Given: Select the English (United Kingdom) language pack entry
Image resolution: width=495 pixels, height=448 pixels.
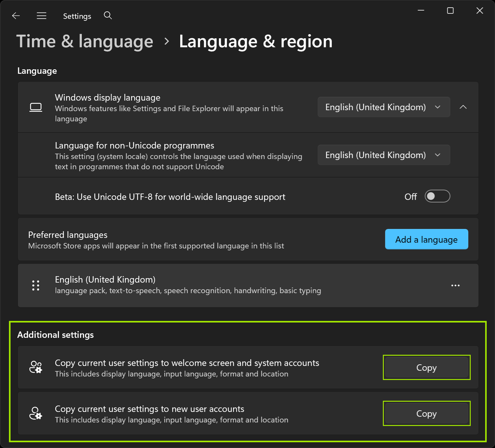Looking at the screenshot, I should coord(192,285).
